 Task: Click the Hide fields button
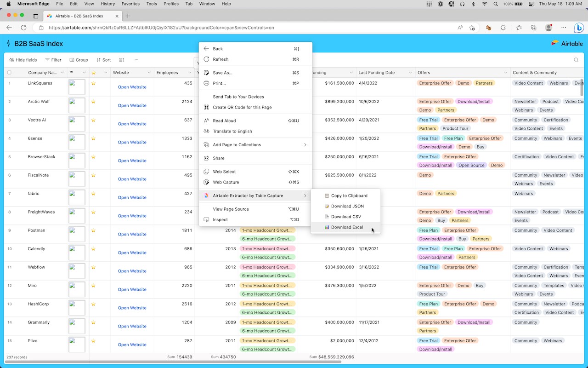(x=23, y=60)
